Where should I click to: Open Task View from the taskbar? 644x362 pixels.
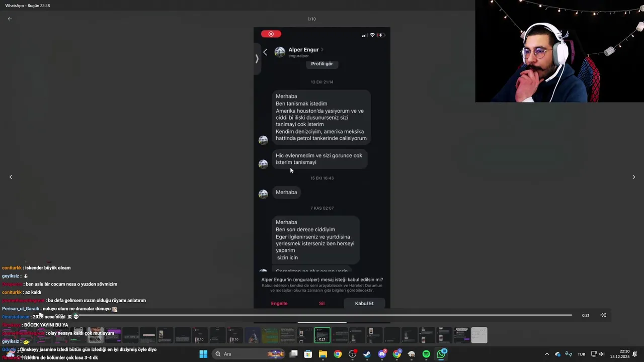click(x=294, y=354)
